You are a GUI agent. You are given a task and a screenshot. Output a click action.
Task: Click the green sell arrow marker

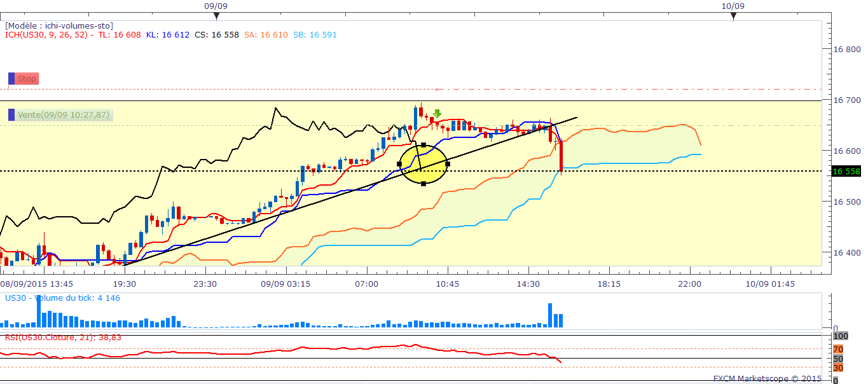(x=437, y=114)
